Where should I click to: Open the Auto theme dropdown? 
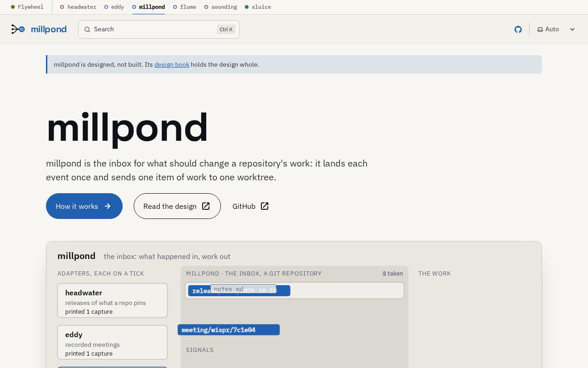point(556,29)
